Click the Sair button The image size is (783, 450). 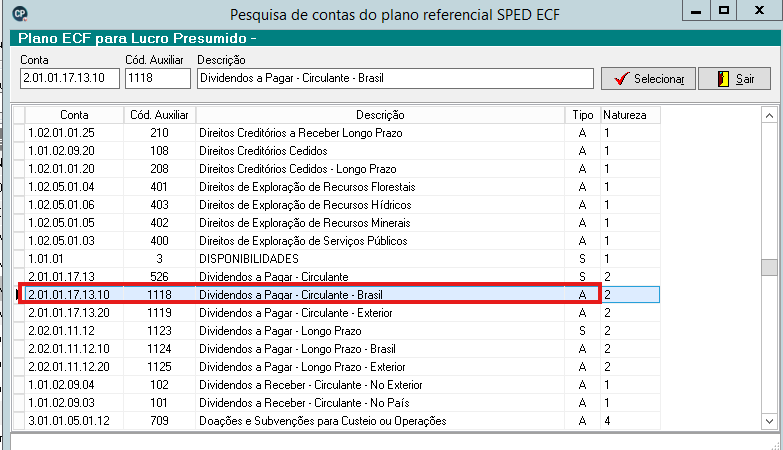coord(734,78)
